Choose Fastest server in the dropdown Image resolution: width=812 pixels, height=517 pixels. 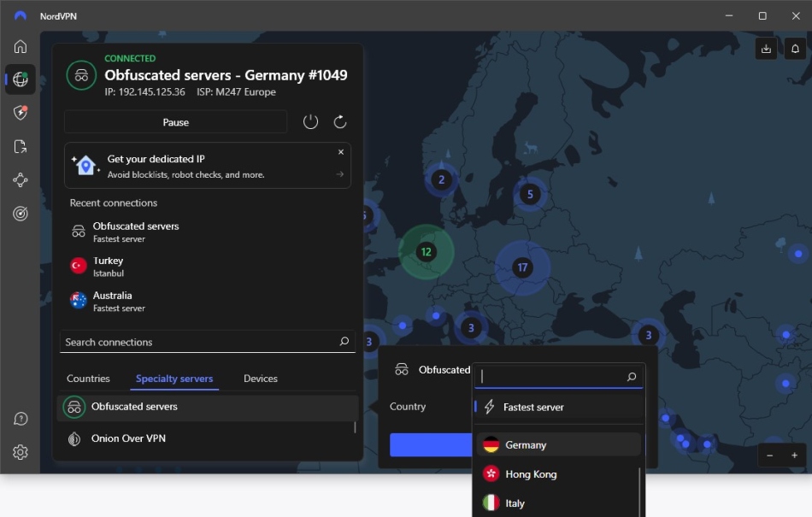[558, 408]
